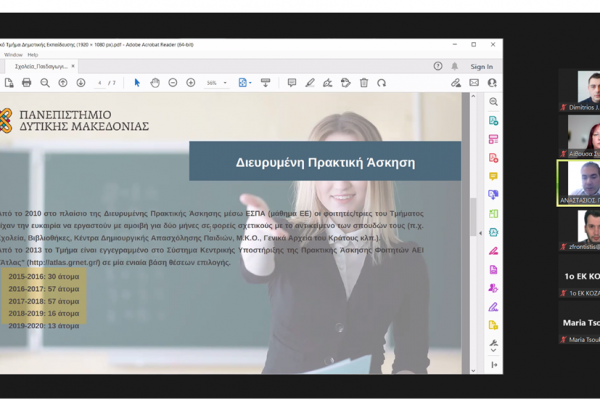Click the 2018-2019: 16 άτομα line
Screen dimensions: 600x400
coord(44,313)
